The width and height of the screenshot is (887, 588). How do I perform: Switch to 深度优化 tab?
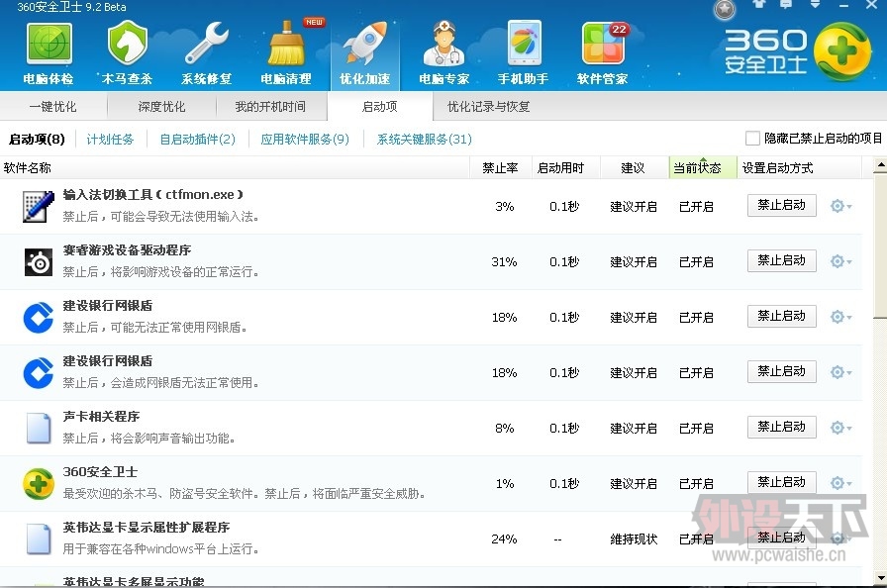pos(161,107)
